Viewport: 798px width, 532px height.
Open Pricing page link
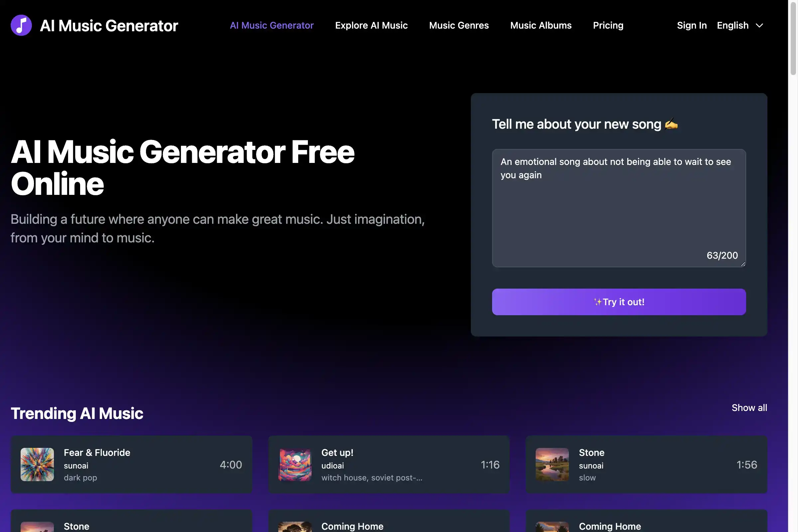tap(608, 25)
